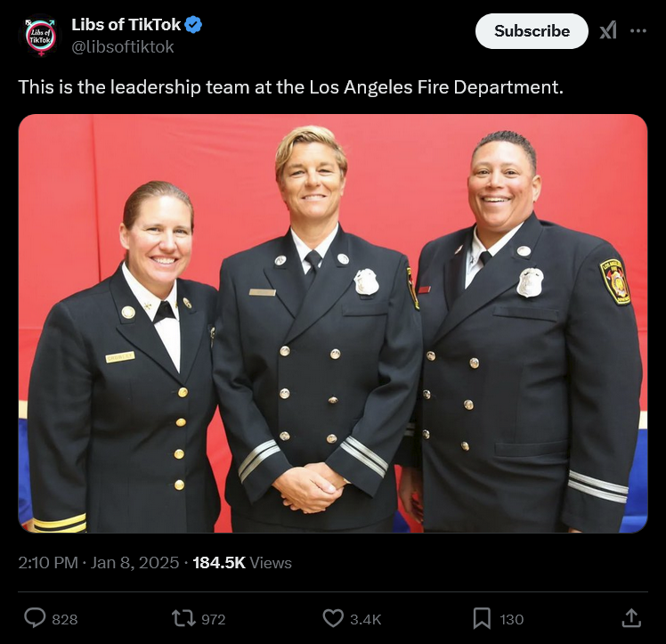
Task: Click the 828 replies count
Action: coord(65,619)
